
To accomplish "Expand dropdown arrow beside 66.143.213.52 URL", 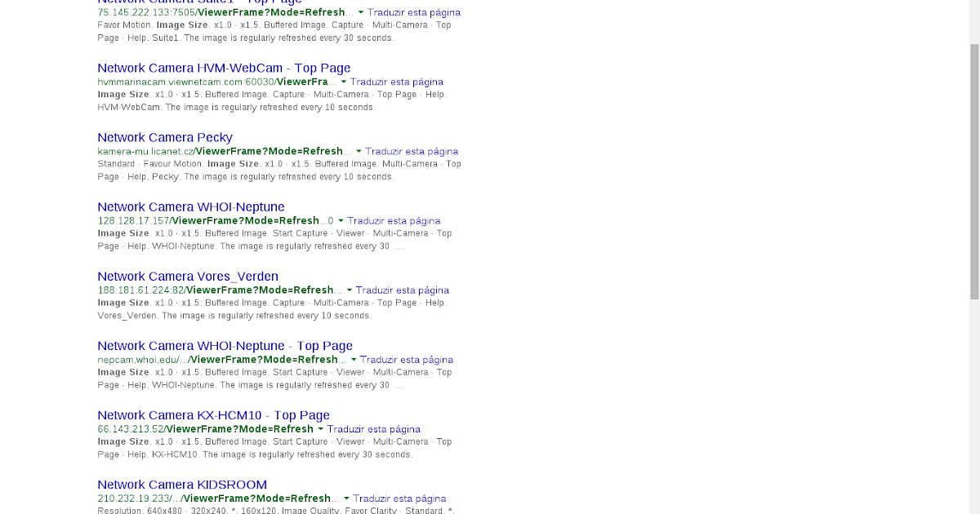I will (x=321, y=429).
